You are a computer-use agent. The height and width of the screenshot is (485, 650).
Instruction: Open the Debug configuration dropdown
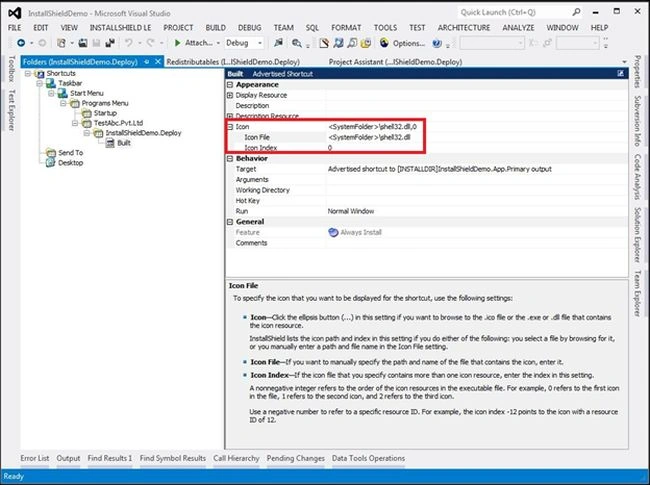point(244,43)
